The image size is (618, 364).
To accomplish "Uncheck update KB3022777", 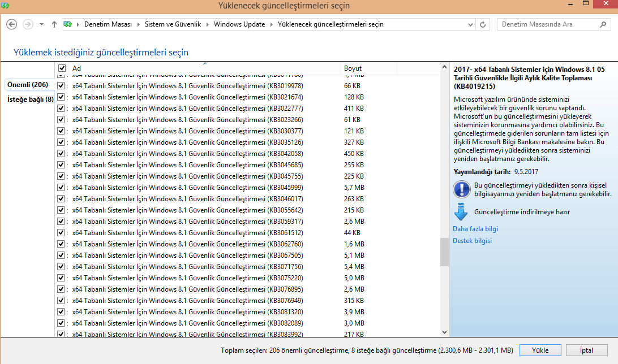I will pyautogui.click(x=61, y=108).
